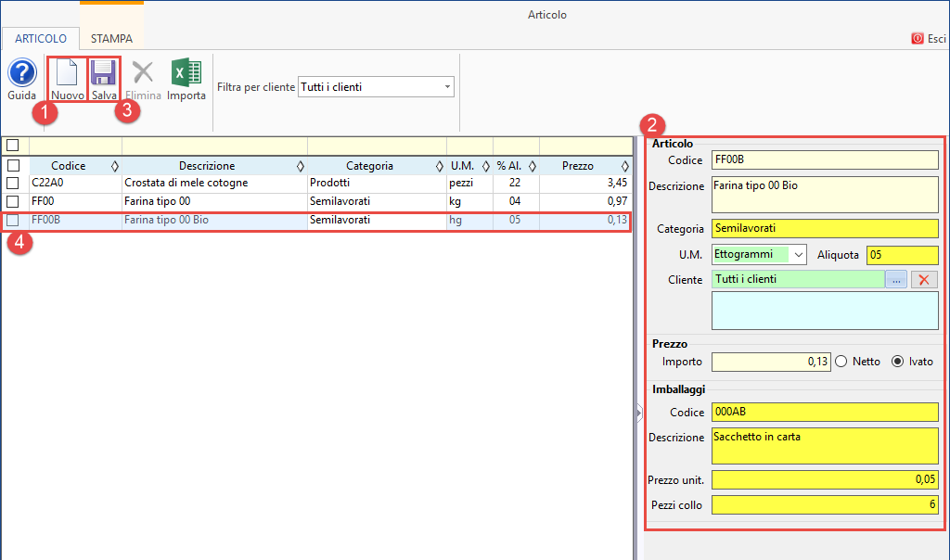Clear the Cliente selection with red X
This screenshot has height=560, width=950.
click(924, 280)
